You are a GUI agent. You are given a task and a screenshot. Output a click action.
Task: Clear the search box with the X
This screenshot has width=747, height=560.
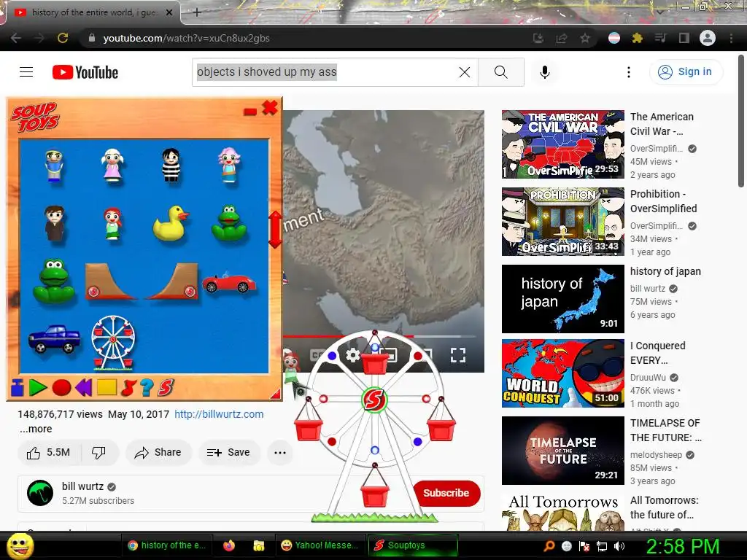[x=465, y=72]
